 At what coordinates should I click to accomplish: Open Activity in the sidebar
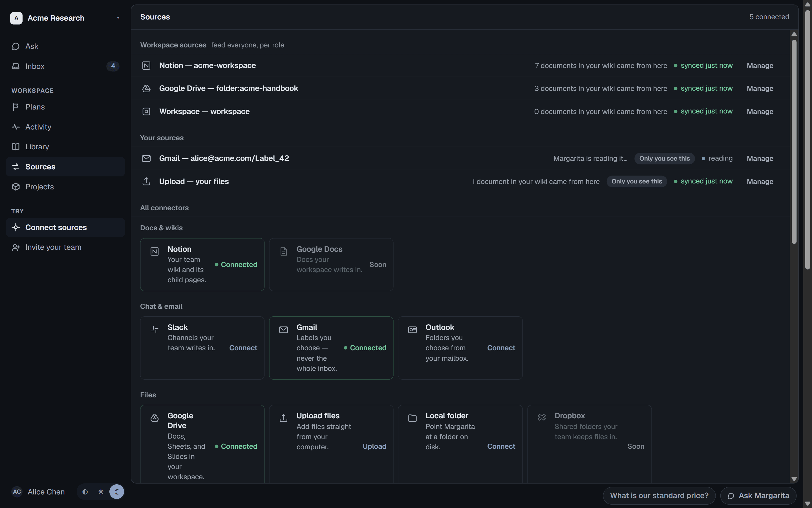click(65, 127)
